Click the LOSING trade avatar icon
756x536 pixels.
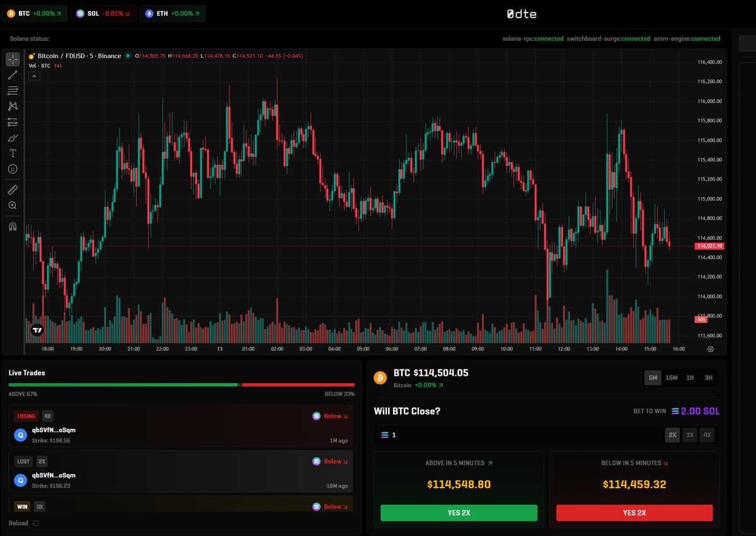(21, 435)
